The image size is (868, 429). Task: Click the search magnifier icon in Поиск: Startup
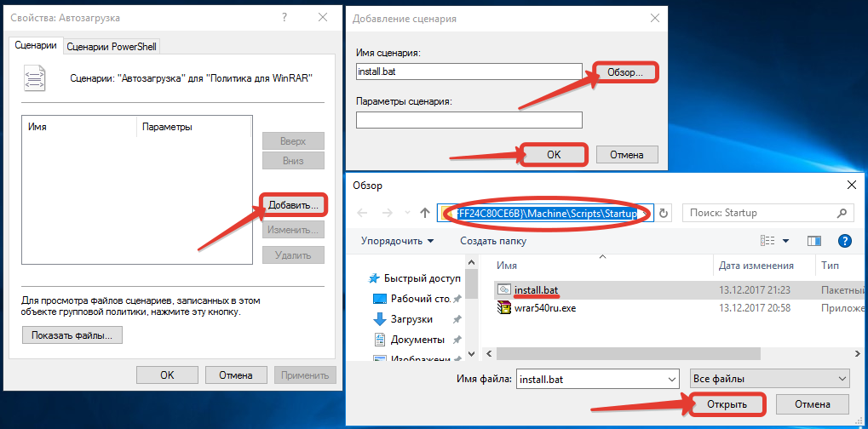(x=842, y=213)
